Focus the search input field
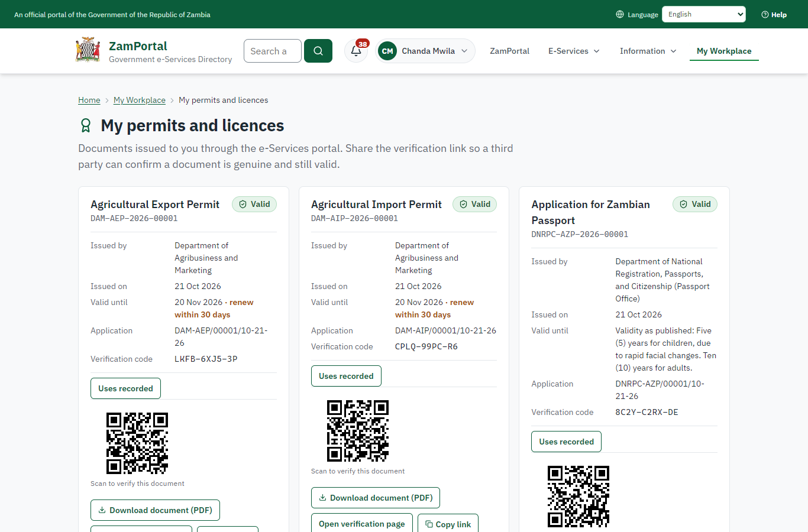 pyautogui.click(x=273, y=51)
